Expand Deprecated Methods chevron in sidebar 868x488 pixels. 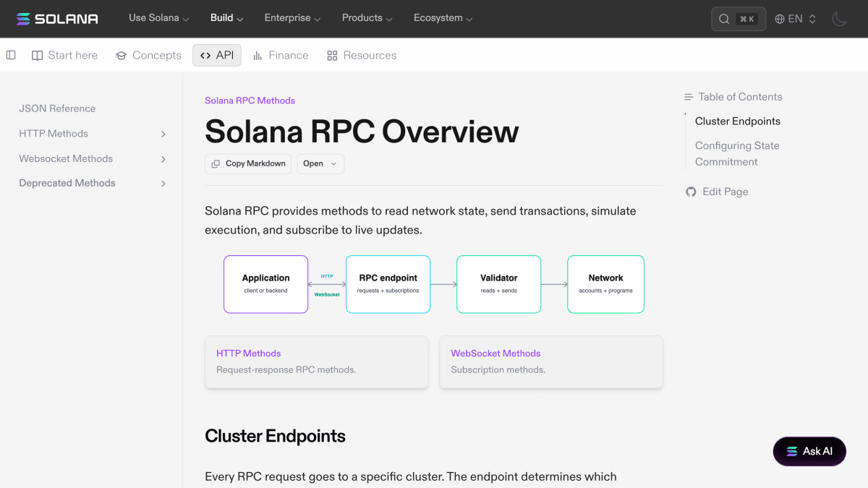tap(163, 184)
